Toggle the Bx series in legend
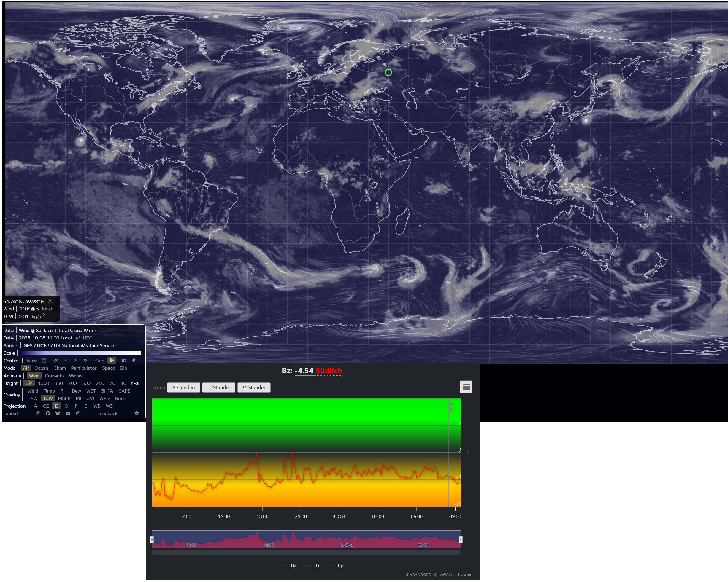This screenshot has height=582, width=728. [316, 565]
